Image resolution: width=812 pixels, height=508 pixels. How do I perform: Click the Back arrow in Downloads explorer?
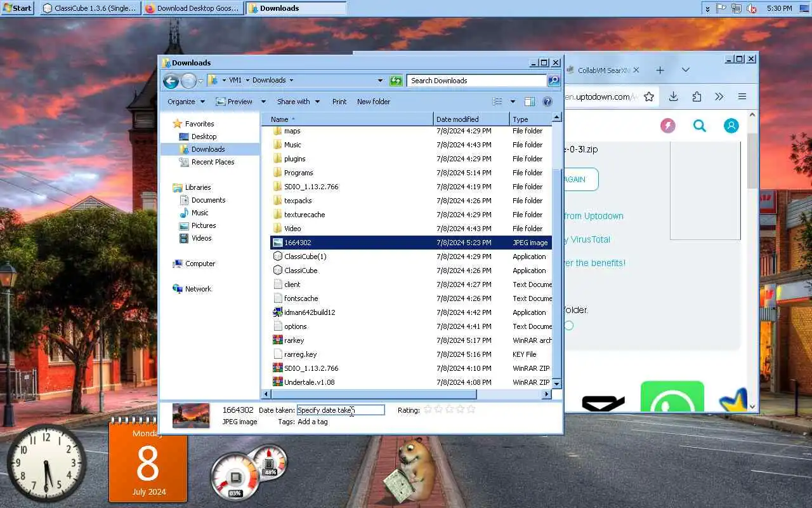tap(170, 81)
